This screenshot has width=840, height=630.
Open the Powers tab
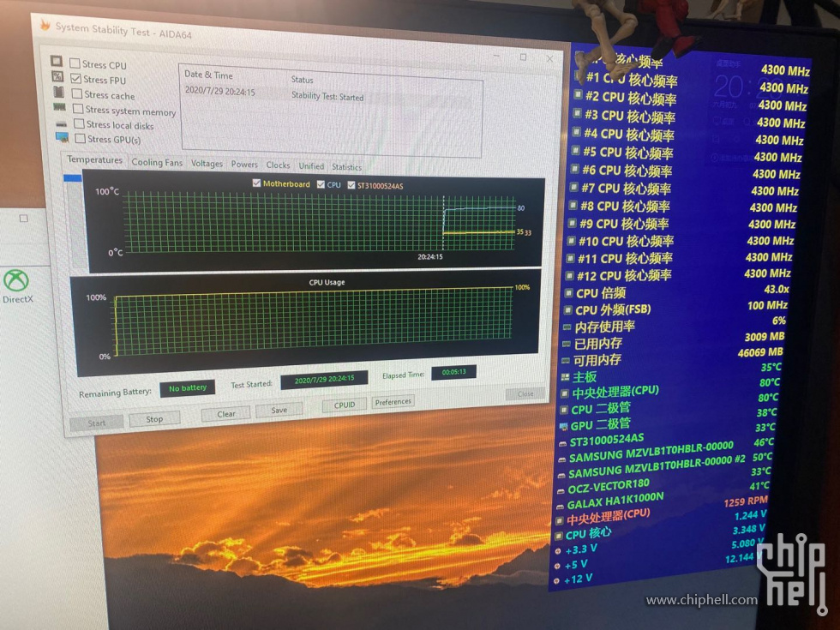tap(244, 165)
